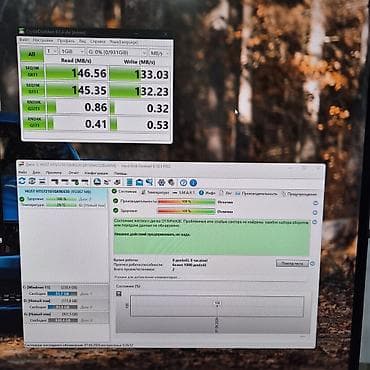Open the drive selector dropdown G: 0% (0/931GiB)
370x370 pixels.
[117, 52]
